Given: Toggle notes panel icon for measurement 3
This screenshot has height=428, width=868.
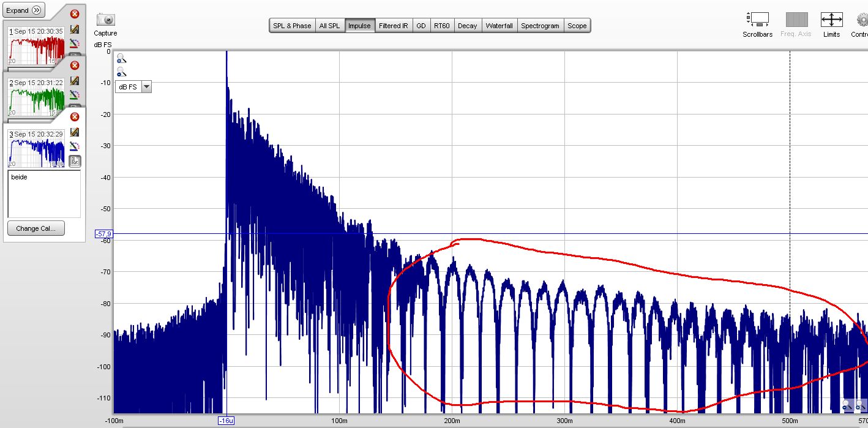Looking at the screenshot, I should [75, 161].
